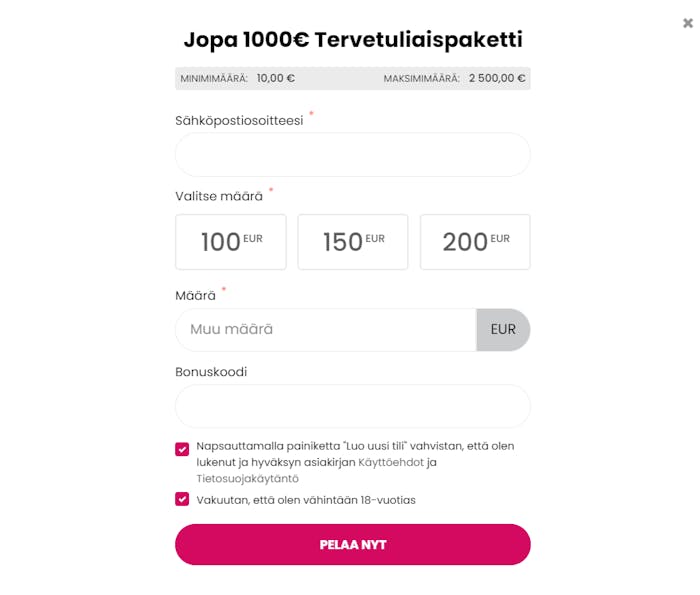
Task: Close the welcome package dialog
Action: point(688,23)
